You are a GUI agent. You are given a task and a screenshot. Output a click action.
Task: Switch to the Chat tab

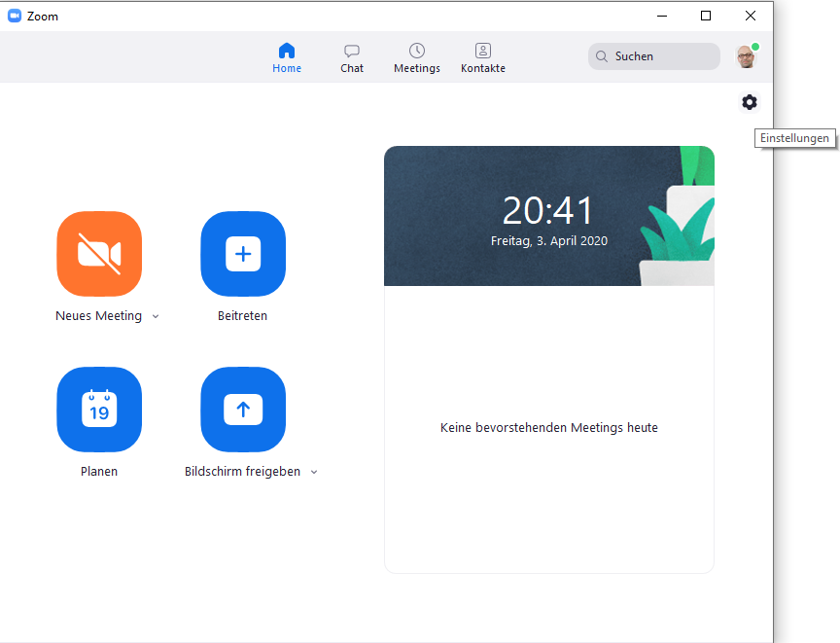point(352,57)
